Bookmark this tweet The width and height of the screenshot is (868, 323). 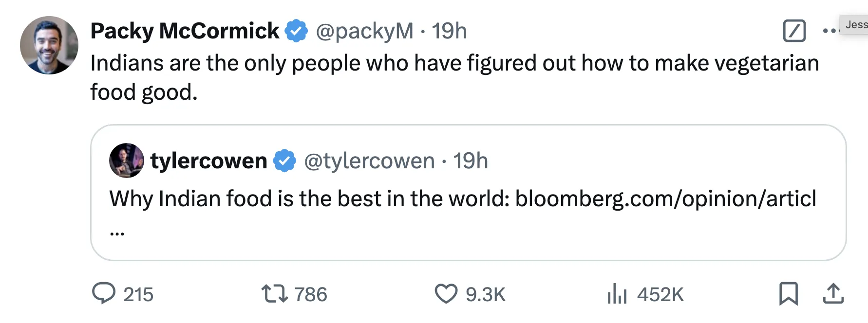tap(788, 294)
